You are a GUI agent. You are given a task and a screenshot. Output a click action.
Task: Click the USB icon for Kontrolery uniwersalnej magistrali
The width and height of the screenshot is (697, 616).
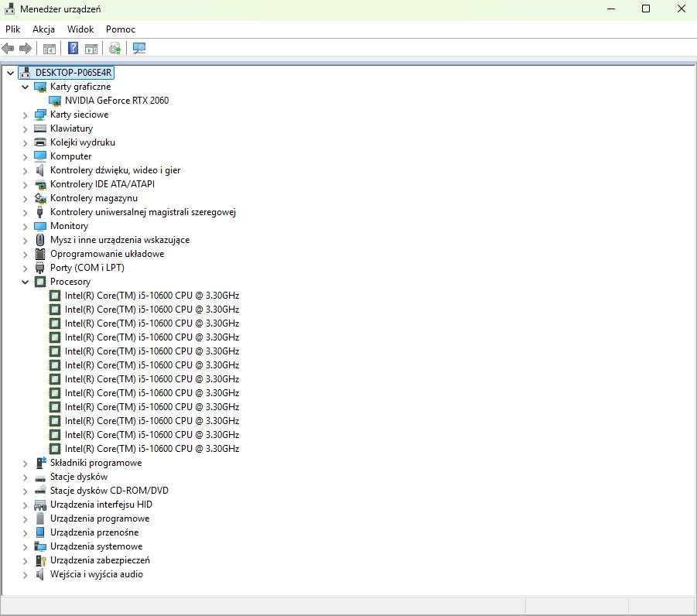click(40, 212)
